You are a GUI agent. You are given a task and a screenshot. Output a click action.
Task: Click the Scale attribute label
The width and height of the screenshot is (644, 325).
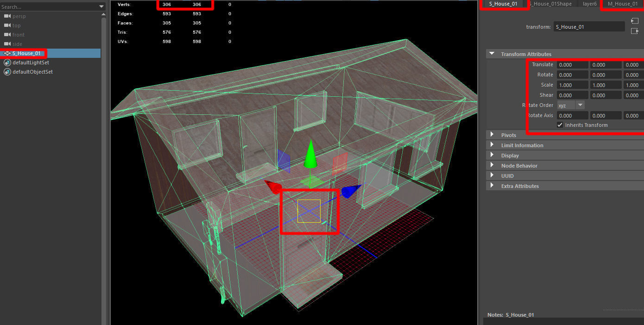coord(547,85)
